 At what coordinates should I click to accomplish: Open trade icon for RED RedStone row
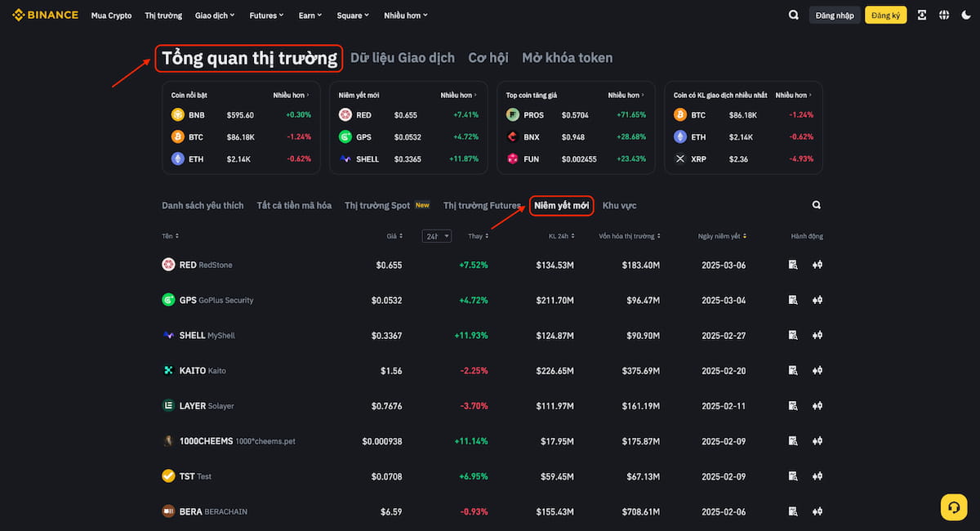(x=817, y=265)
